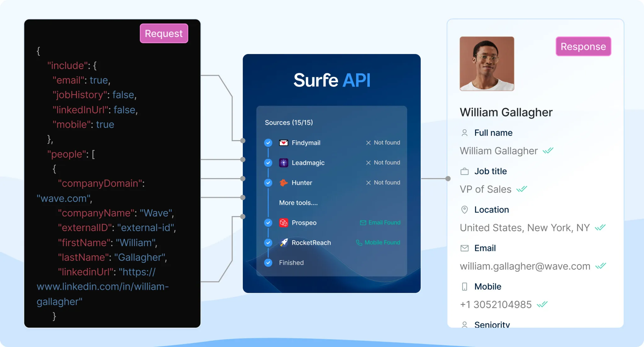Click the "externalID": "external-id" line
The width and height of the screenshot is (644, 347).
pyautogui.click(x=117, y=228)
